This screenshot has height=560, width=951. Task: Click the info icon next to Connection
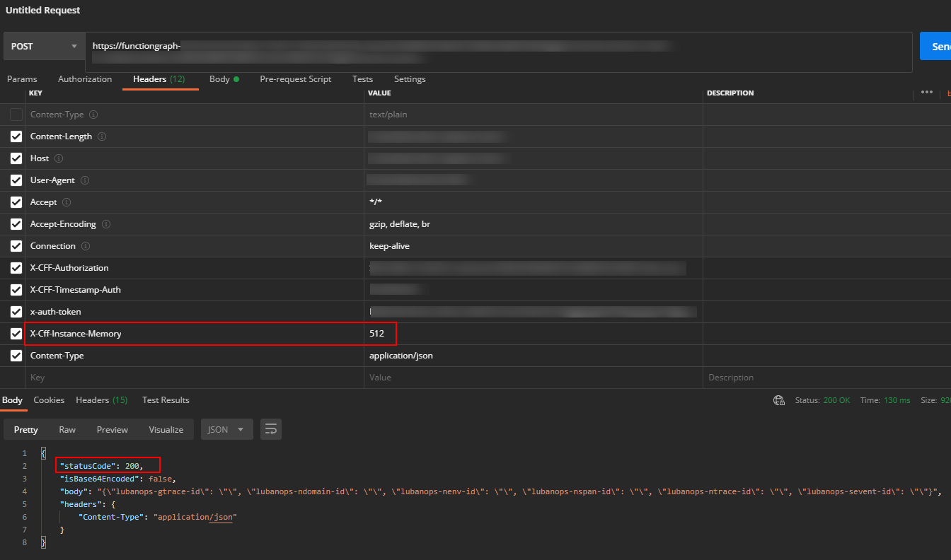click(86, 246)
